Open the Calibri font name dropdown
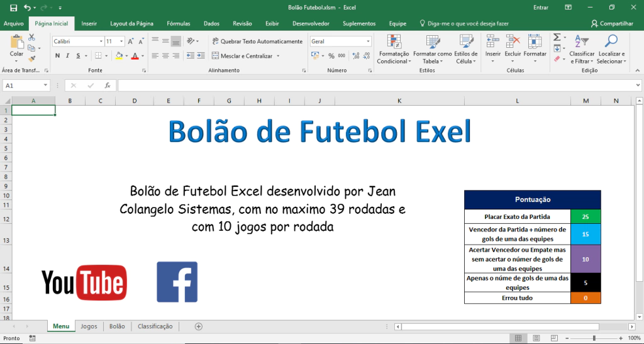644x344 pixels. (x=101, y=42)
